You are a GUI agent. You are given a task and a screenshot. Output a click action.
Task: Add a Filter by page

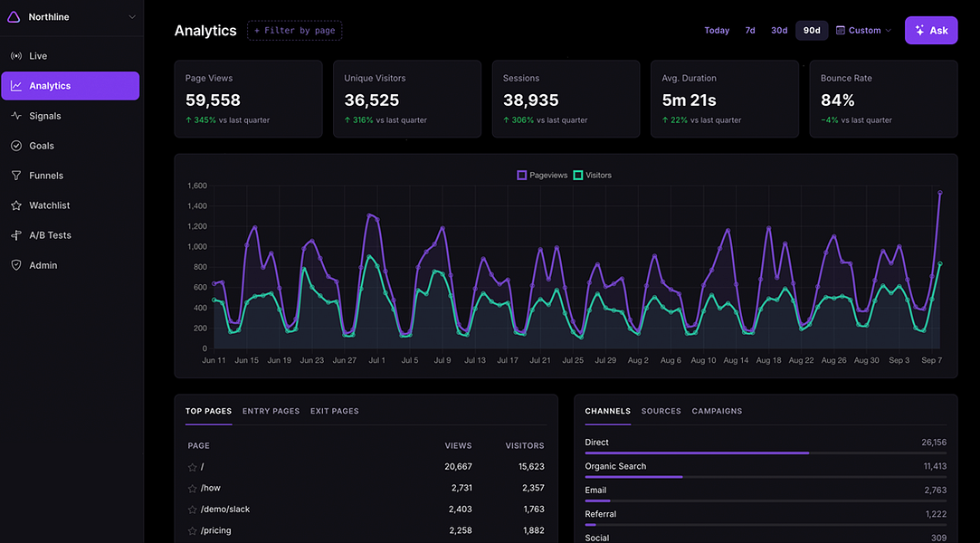tap(294, 30)
